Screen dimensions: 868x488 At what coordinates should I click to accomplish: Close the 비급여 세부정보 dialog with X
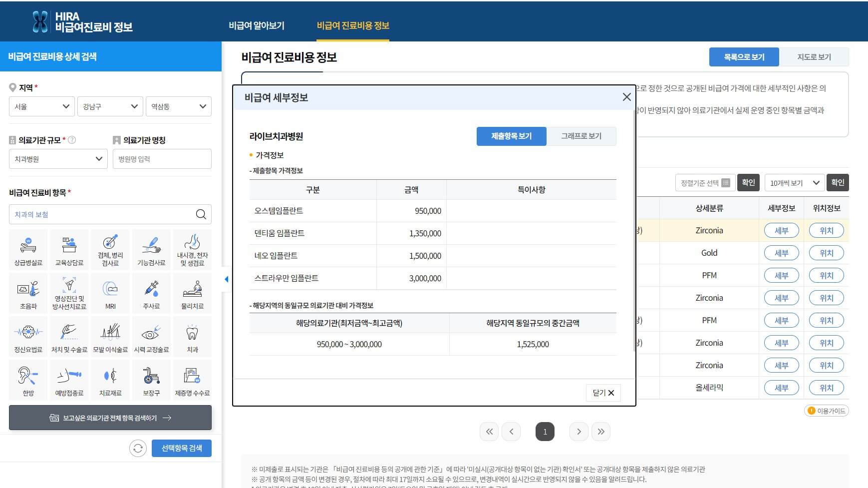point(627,97)
